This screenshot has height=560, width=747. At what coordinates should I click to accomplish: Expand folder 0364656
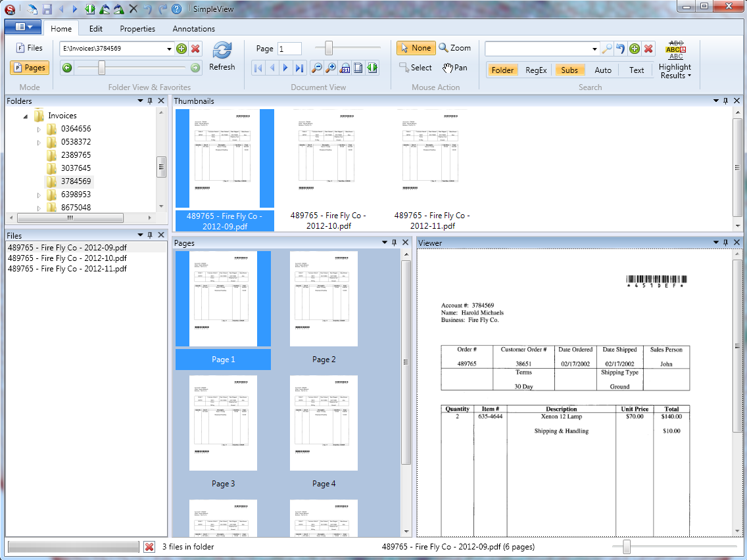coord(39,129)
